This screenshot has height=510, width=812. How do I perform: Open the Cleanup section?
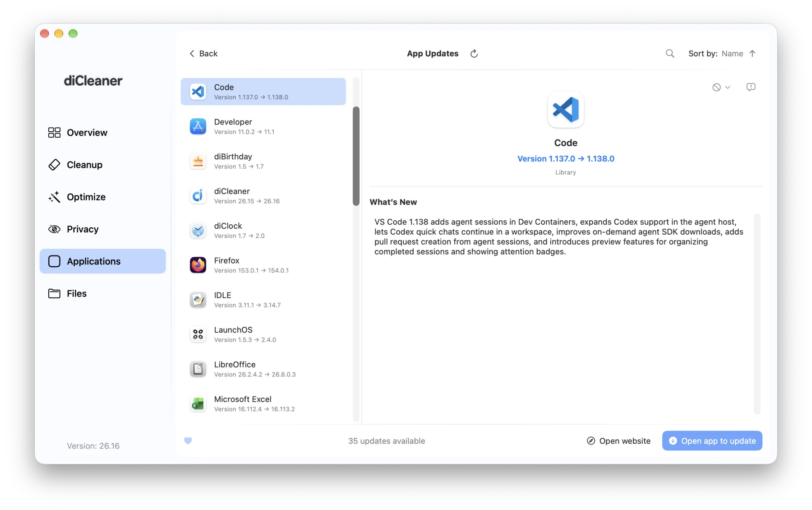pos(103,165)
